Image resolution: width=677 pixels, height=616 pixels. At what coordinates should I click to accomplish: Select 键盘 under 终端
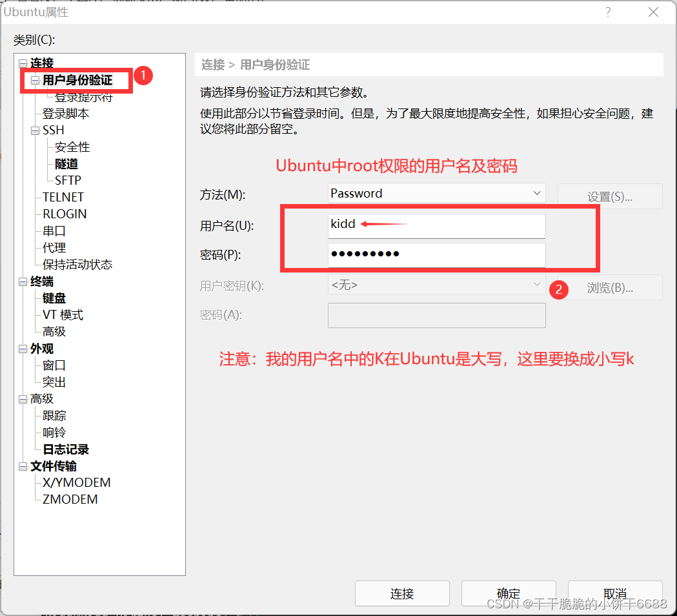54,298
